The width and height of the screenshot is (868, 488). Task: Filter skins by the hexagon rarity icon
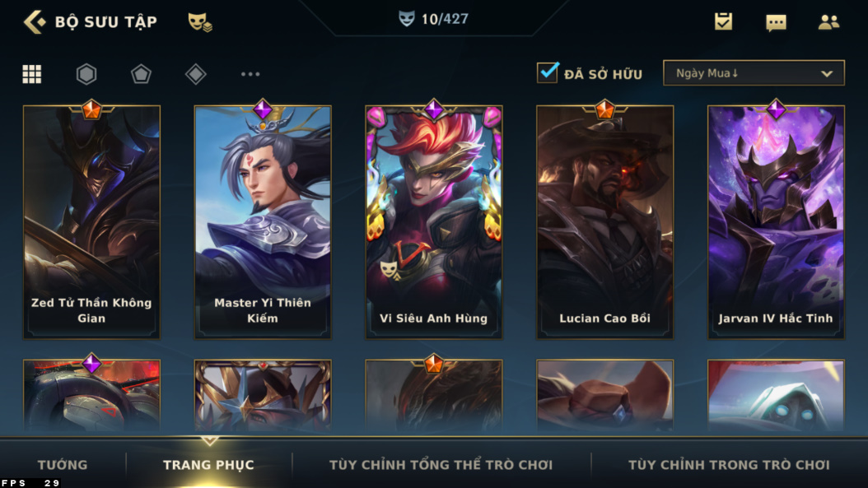[86, 74]
